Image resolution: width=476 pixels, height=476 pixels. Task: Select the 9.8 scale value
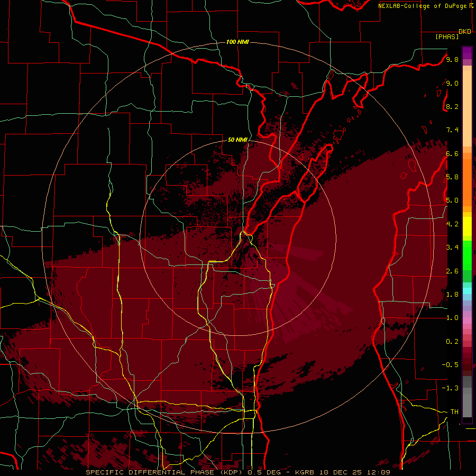[452, 59]
